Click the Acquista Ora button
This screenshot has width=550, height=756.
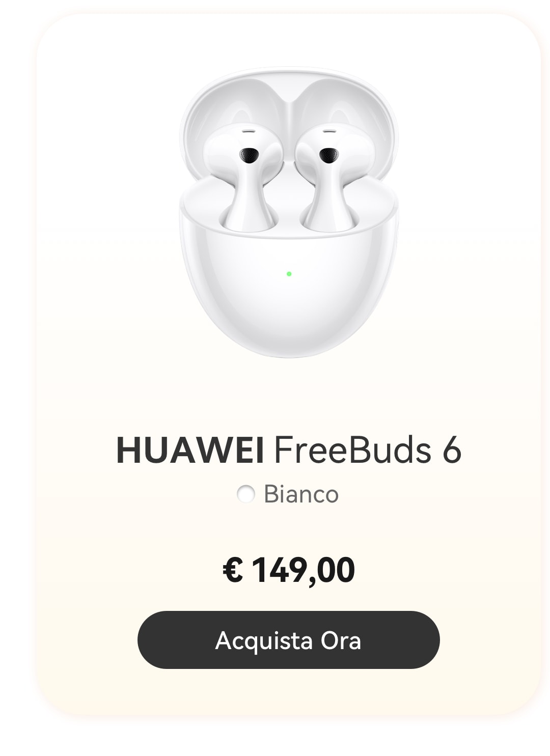(288, 639)
